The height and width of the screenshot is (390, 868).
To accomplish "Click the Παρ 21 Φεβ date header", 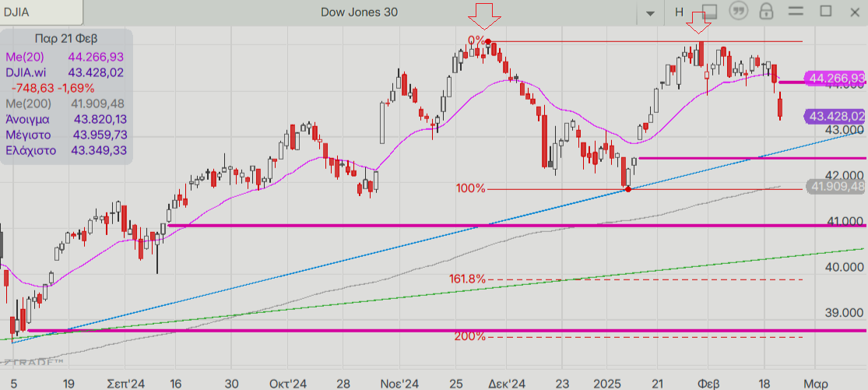I will click(66, 38).
